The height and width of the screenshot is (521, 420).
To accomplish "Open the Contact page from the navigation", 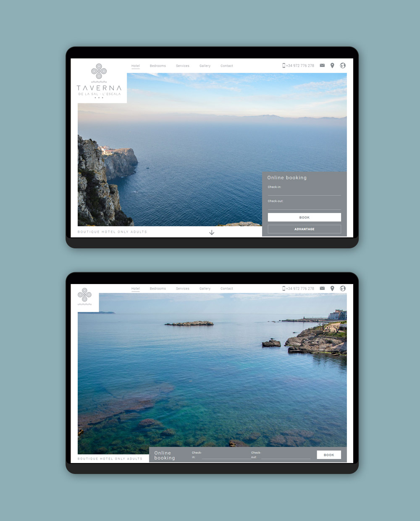I will [226, 66].
